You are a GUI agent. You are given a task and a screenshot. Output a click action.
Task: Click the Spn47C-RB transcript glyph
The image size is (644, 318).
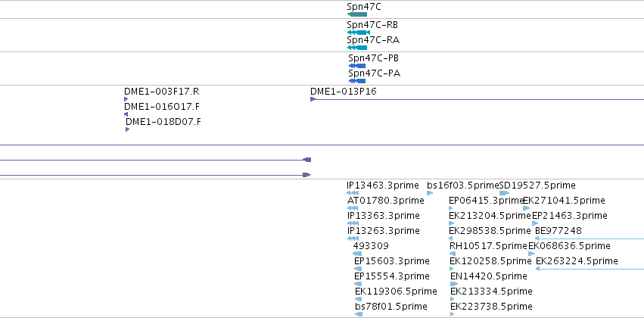358,33
